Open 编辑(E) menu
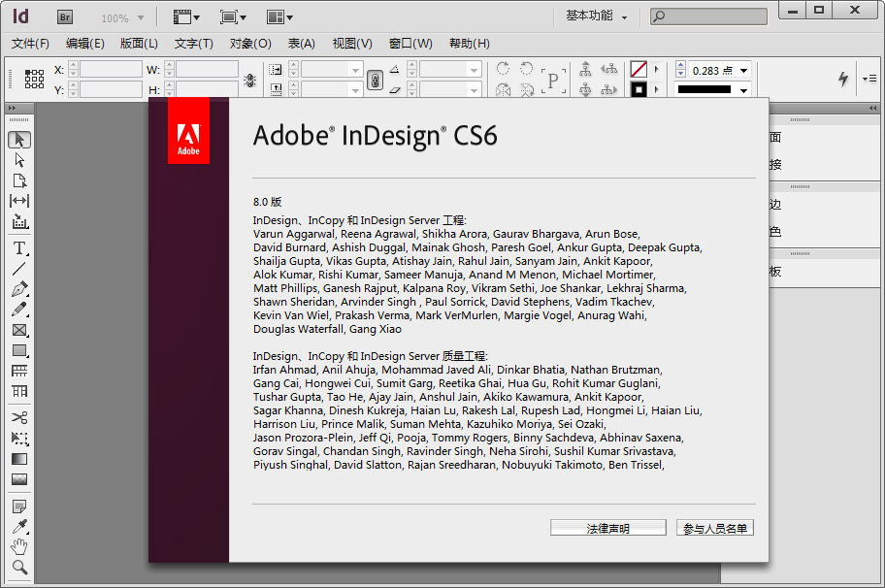The image size is (885, 588). coord(85,44)
